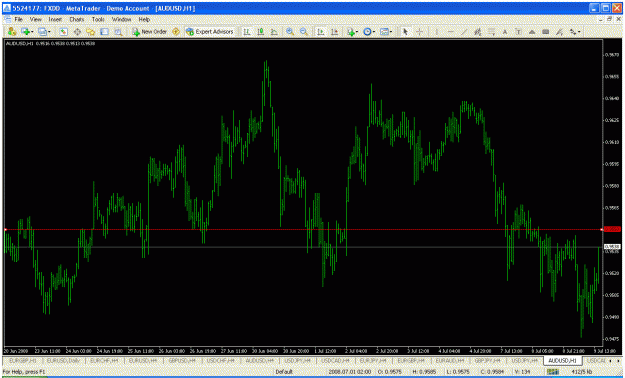Open the Tools menu
The image size is (625, 378).
tap(98, 19)
